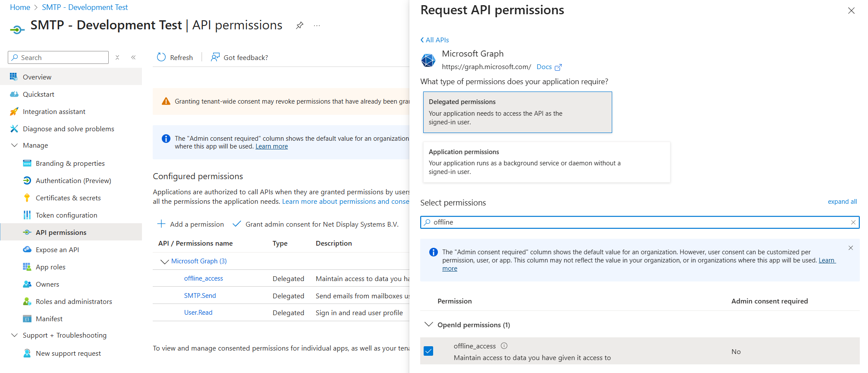Image resolution: width=868 pixels, height=373 pixels.
Task: Click the Integration assistant rocket icon
Action: (x=14, y=111)
